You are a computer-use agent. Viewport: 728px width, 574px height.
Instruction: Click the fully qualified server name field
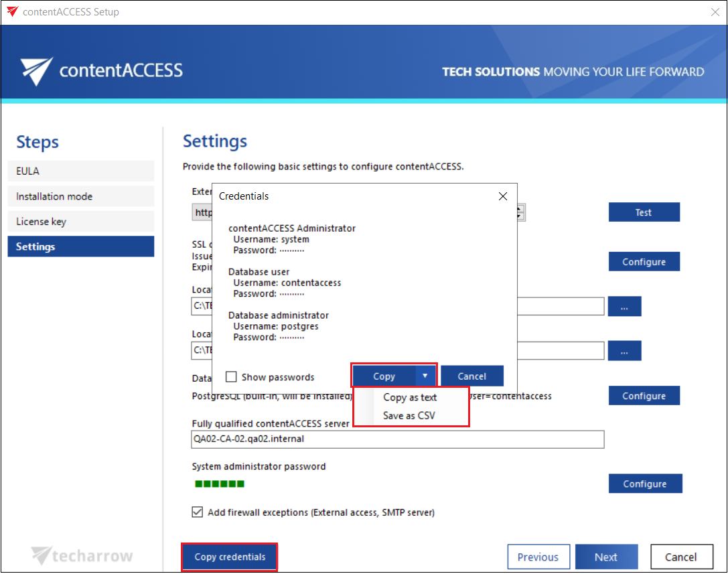point(398,439)
